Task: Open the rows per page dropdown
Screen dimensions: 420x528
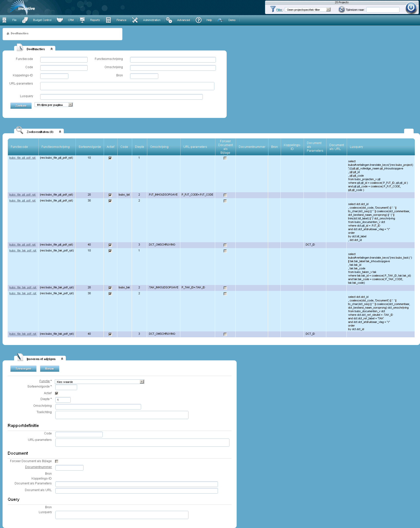Action: 54,105
